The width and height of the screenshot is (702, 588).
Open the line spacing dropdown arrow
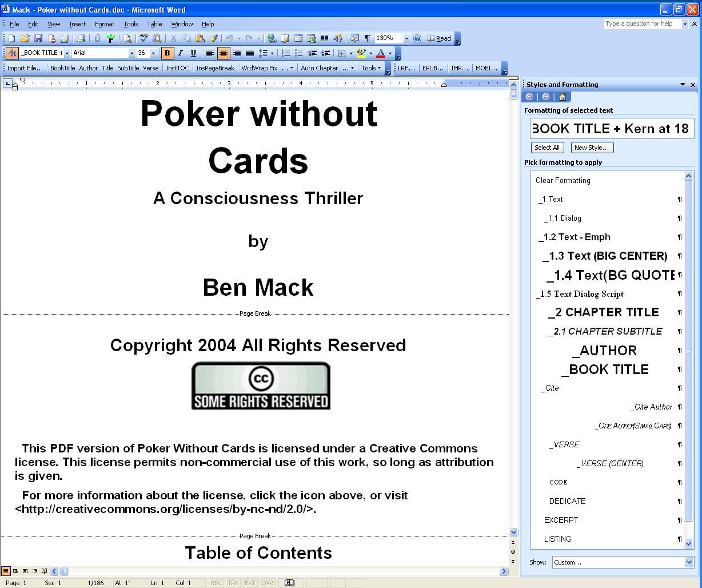coord(272,53)
